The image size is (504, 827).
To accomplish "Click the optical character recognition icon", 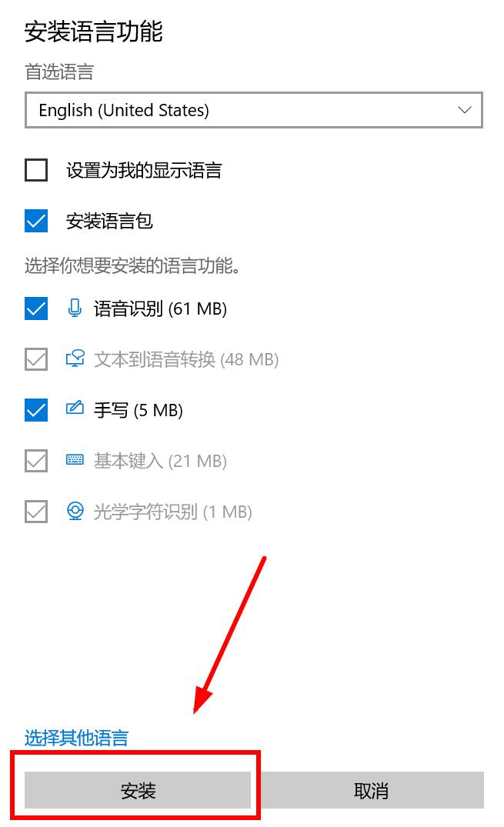I will 75,511.
